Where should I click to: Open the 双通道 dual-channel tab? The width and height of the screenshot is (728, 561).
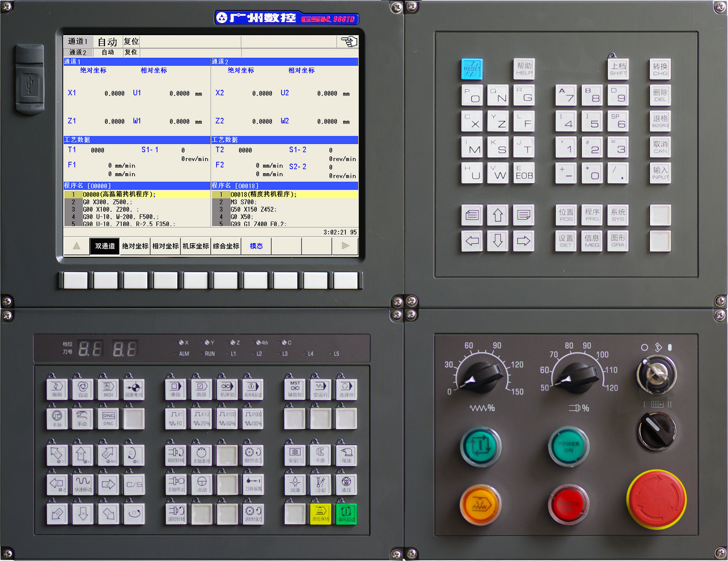click(x=105, y=246)
